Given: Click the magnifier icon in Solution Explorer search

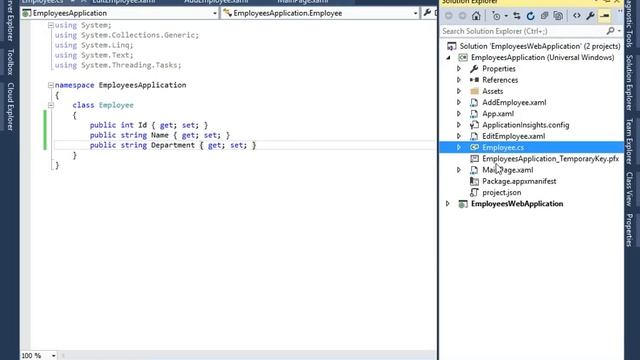Looking at the screenshot, I should tap(610, 31).
